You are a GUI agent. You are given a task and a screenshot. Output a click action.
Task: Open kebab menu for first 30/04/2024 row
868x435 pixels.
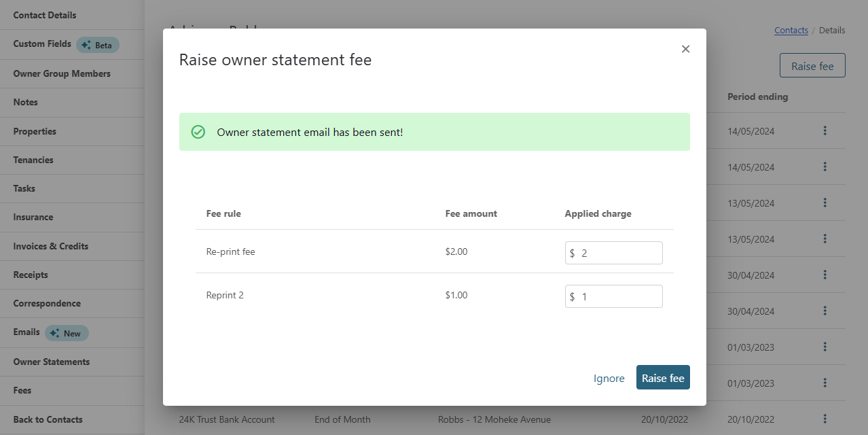point(825,275)
